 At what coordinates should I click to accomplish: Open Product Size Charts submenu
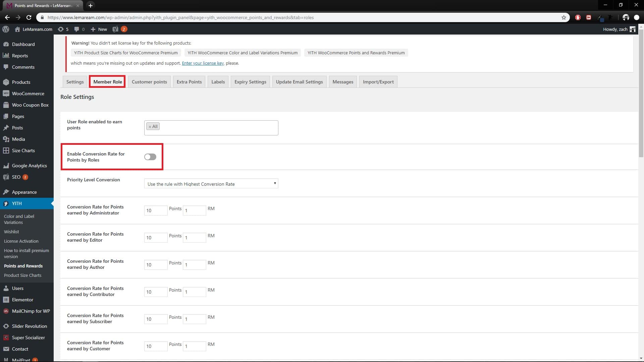(22, 275)
